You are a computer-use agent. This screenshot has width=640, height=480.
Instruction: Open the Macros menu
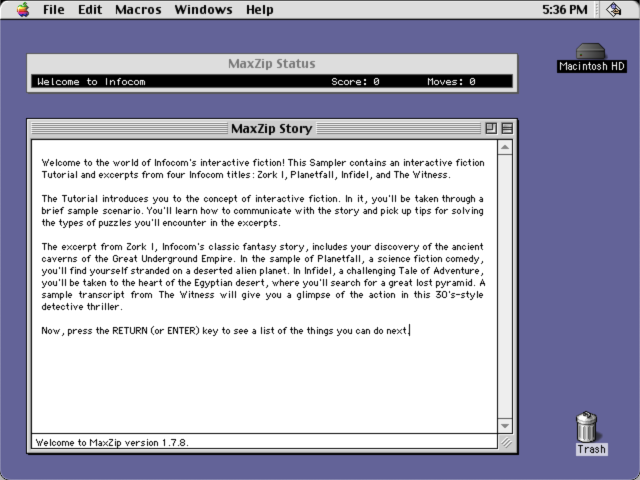138,9
